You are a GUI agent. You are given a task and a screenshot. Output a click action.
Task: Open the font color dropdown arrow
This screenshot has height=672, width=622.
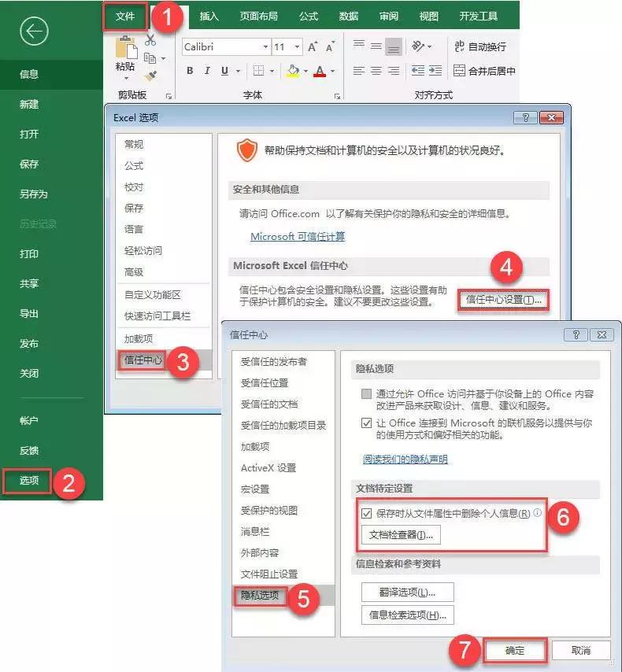click(332, 71)
